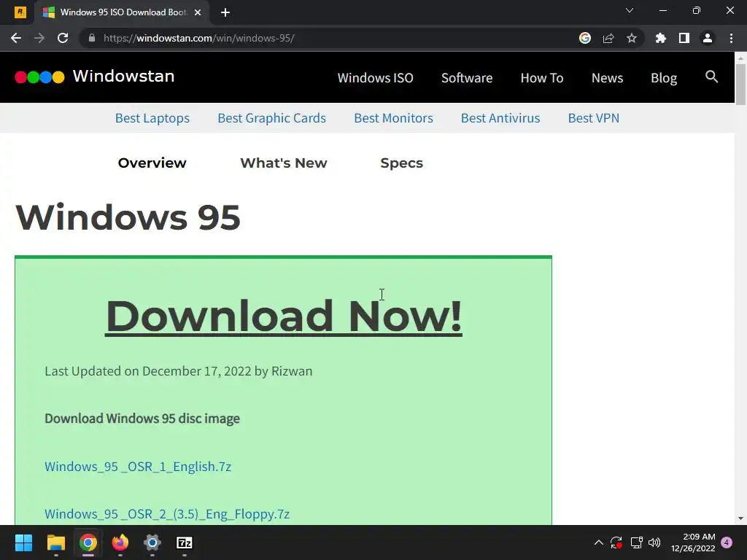Share this page icon

click(608, 38)
